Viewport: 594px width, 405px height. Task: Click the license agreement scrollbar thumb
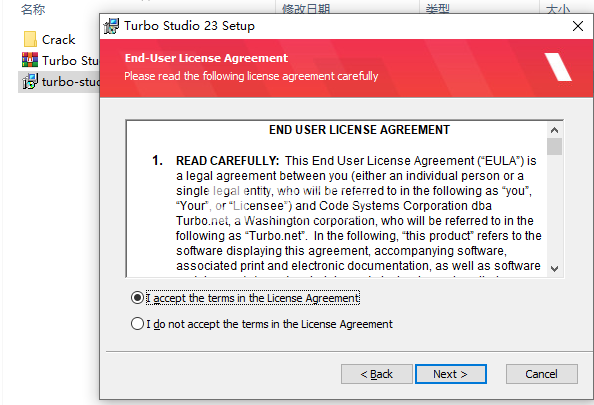[x=554, y=147]
